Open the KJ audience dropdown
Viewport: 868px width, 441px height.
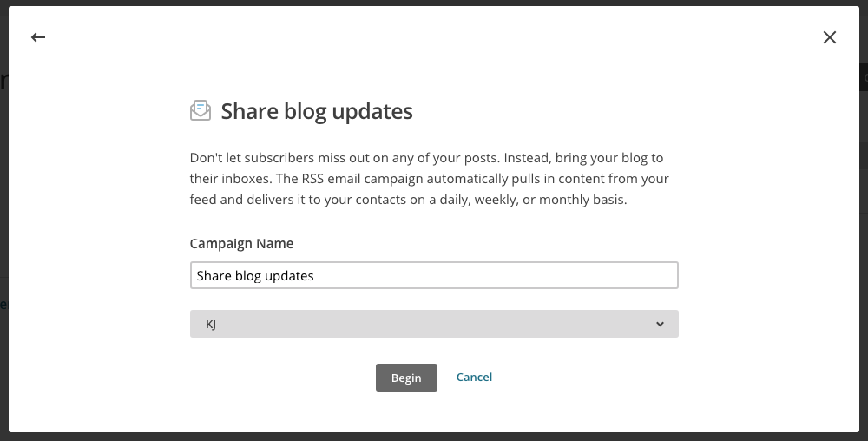[434, 324]
